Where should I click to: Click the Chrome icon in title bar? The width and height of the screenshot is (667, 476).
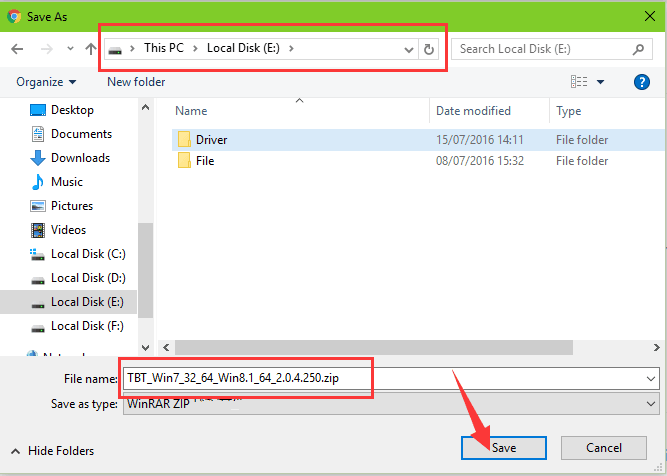(x=14, y=16)
